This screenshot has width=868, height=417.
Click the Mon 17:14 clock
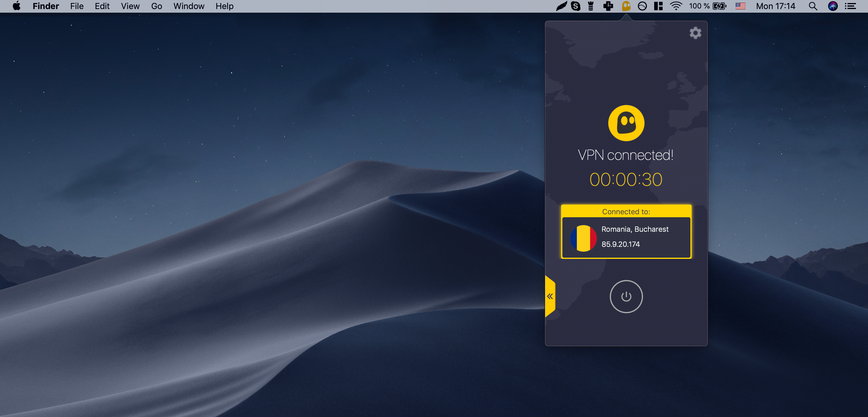775,6
